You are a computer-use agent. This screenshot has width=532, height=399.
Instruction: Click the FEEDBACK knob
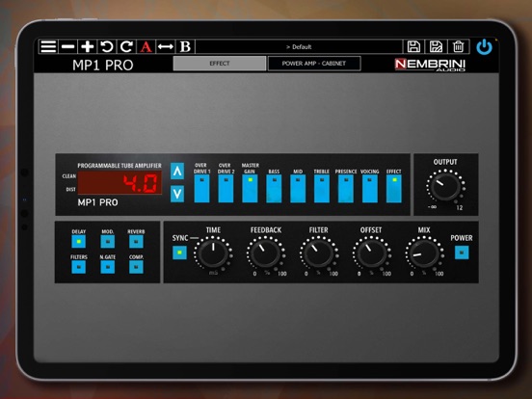[x=266, y=253]
